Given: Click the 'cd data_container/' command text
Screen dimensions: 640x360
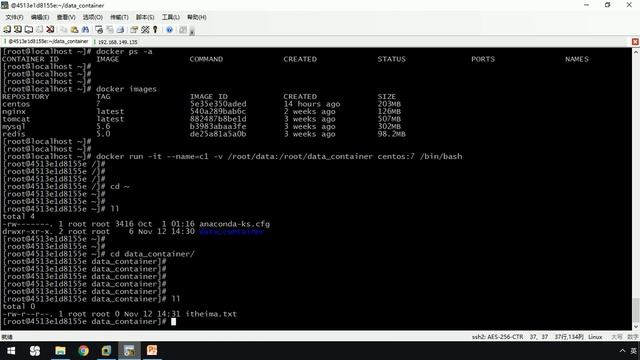Looking at the screenshot, I should click(152, 254).
